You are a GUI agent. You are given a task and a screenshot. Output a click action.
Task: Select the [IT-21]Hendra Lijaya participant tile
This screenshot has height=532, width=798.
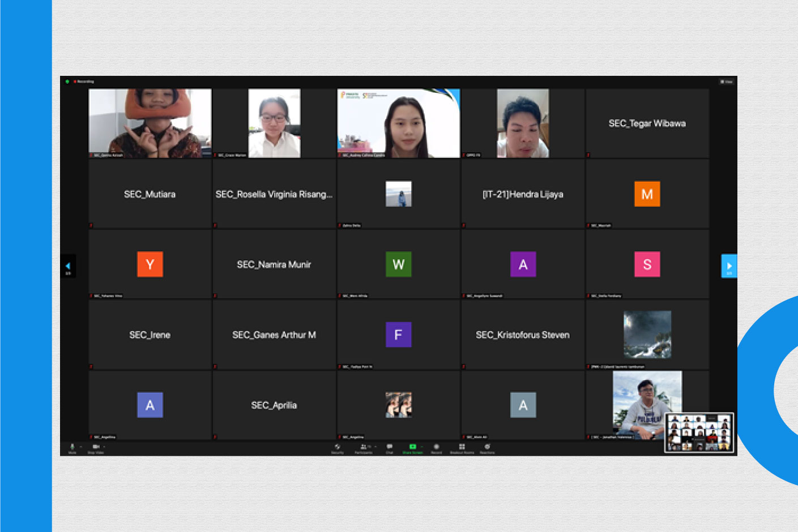point(522,194)
